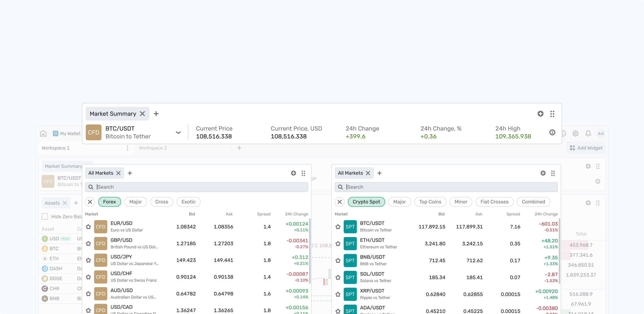The width and height of the screenshot is (644, 314).
Task: Clear filters X in Crypto Spot widget
Action: 340,202
